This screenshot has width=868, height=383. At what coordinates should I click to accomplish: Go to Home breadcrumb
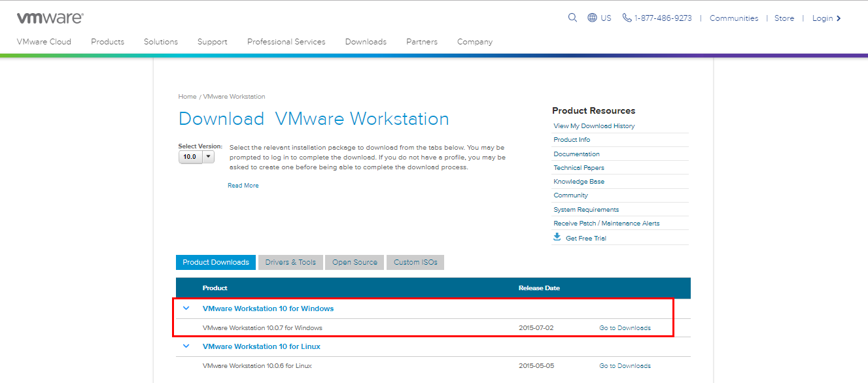click(x=187, y=97)
